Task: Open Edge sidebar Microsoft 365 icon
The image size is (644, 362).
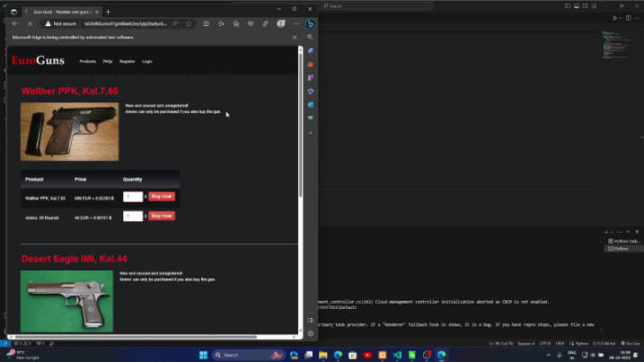Action: (x=311, y=92)
